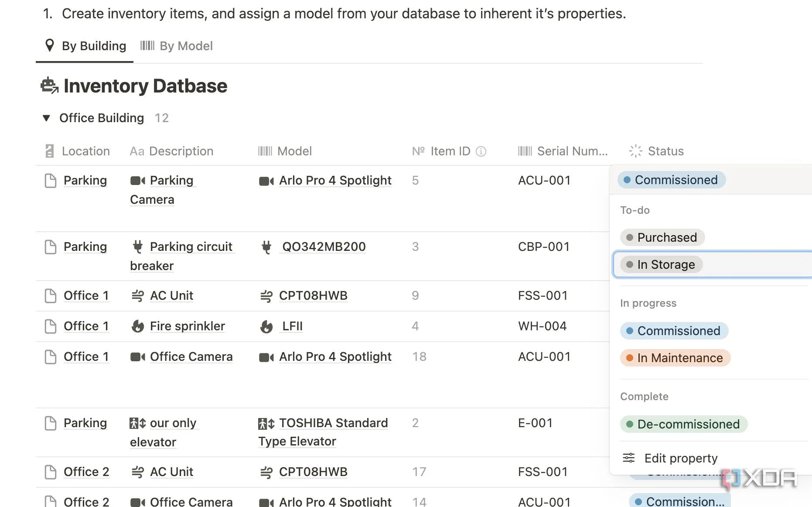This screenshot has height=507, width=812.
Task: Click the Commission... status of item 14 row
Action: point(680,501)
